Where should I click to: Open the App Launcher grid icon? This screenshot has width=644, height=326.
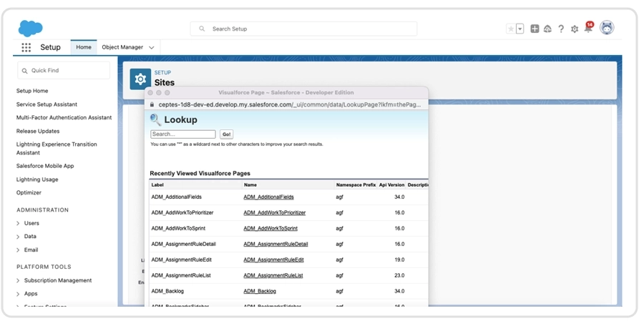coord(26,47)
